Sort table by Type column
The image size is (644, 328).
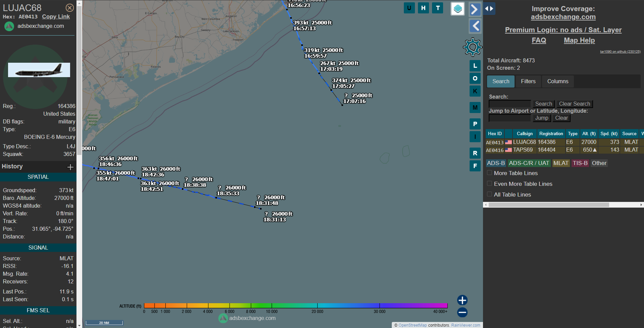[573, 133]
